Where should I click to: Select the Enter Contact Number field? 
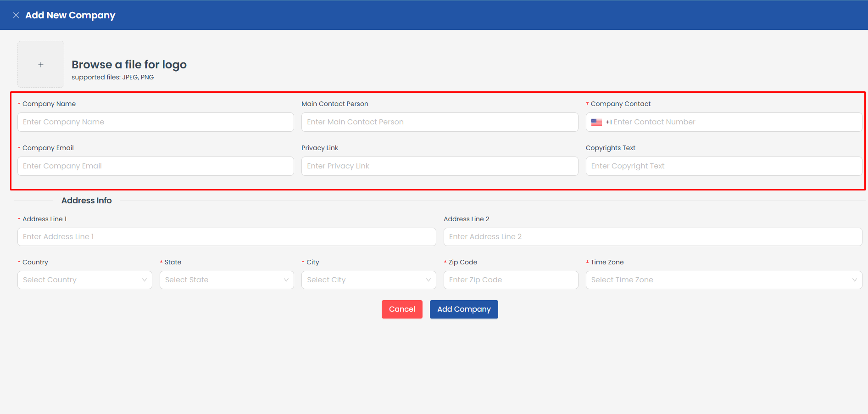[734, 122]
